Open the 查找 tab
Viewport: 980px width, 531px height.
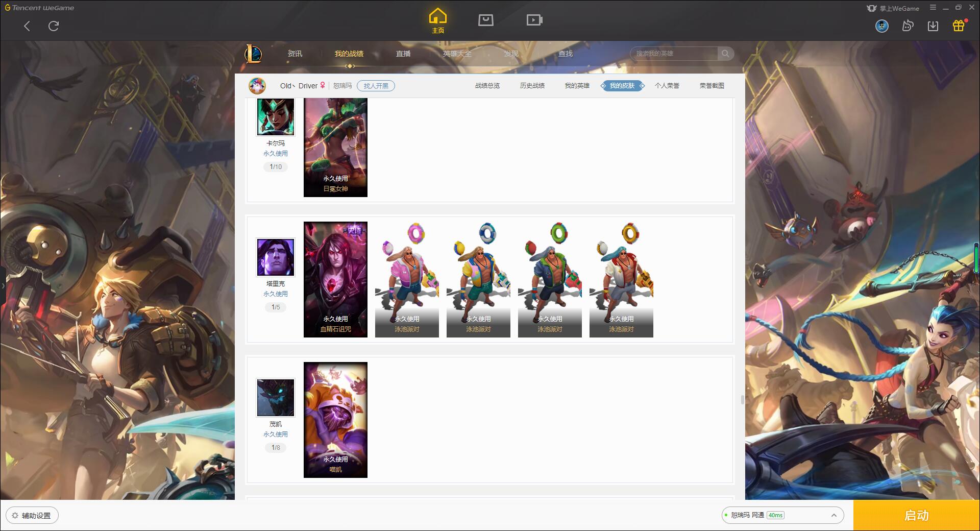coord(566,54)
